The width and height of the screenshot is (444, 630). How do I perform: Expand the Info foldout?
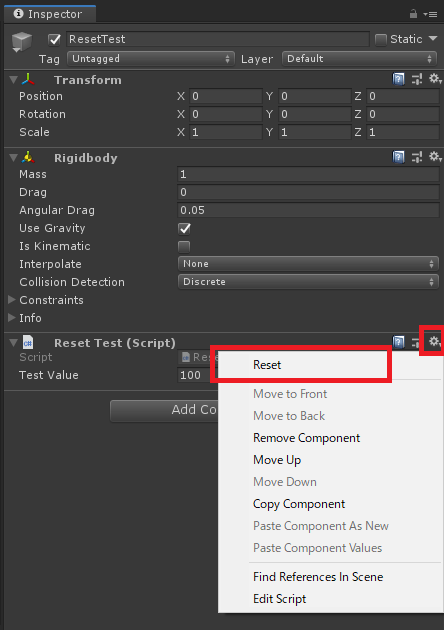point(12,318)
